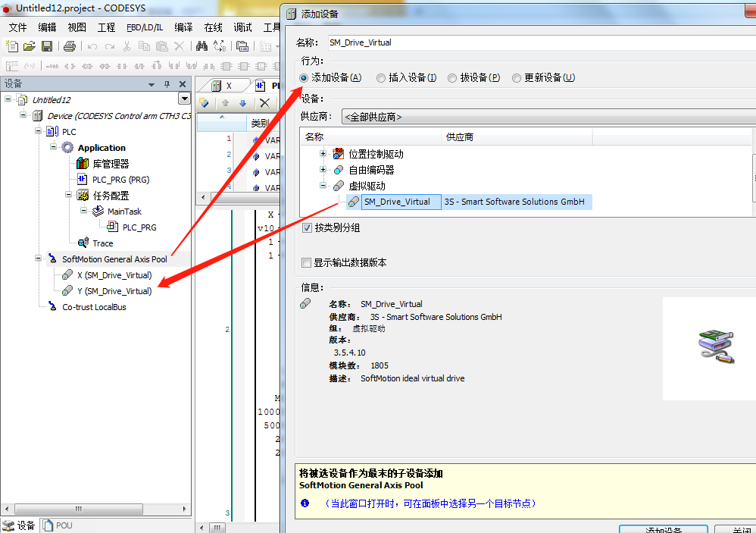Select PLC_PRG (PRG) in device tree

click(x=120, y=180)
